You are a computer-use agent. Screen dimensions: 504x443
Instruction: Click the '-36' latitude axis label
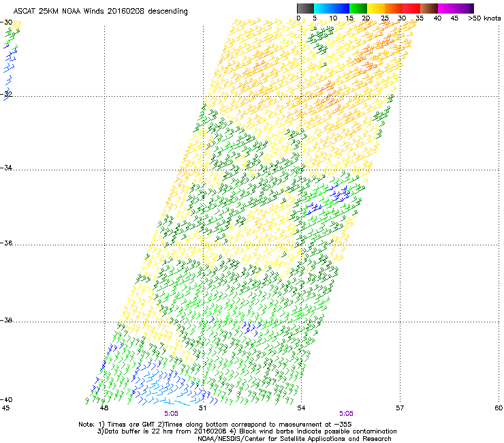[x=6, y=243]
